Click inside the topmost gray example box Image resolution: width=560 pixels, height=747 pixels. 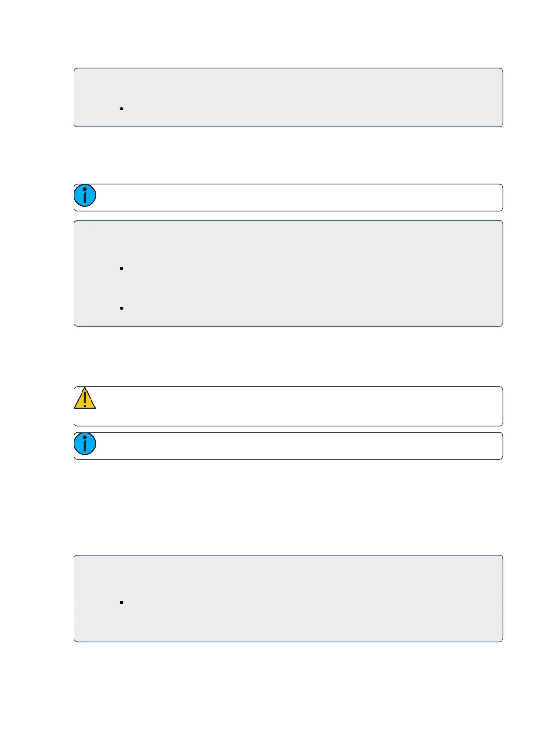tap(288, 98)
